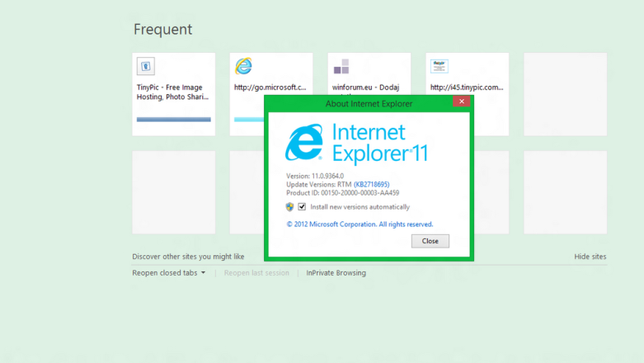Click the Product ID 00150-20000-00003-AA459 text
This screenshot has width=644, height=363.
[342, 193]
